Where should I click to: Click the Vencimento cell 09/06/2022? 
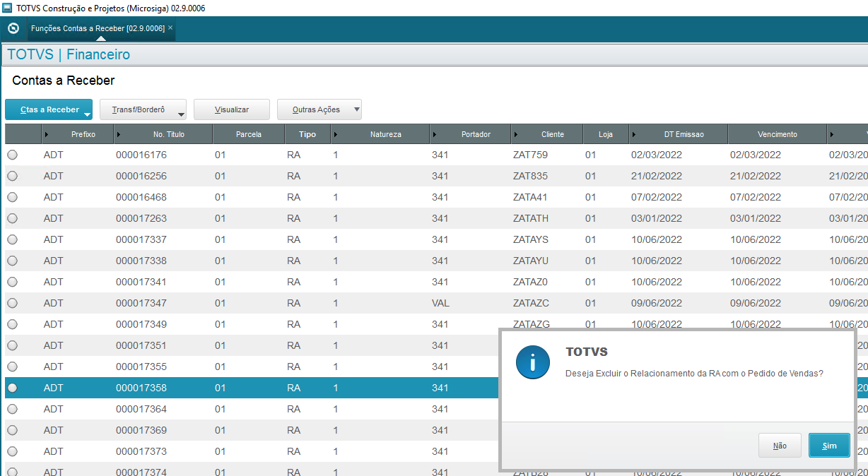click(756, 303)
